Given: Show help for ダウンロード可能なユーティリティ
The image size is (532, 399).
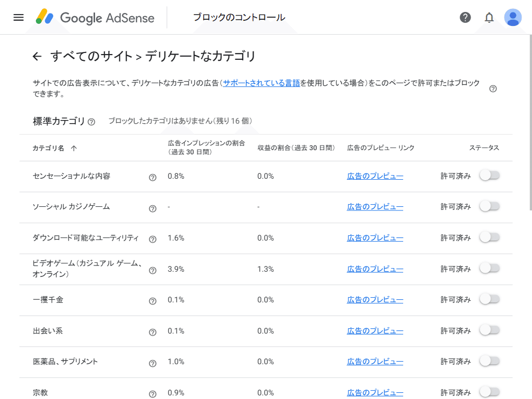Looking at the screenshot, I should [x=153, y=239].
